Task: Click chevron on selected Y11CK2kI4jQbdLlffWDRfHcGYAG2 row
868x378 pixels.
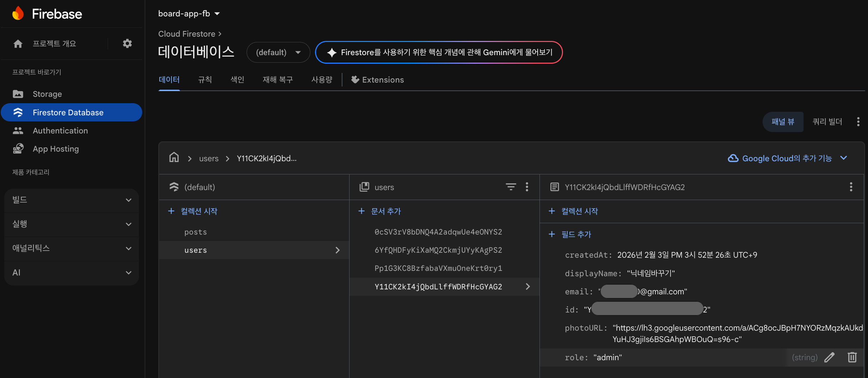Action: (x=528, y=287)
